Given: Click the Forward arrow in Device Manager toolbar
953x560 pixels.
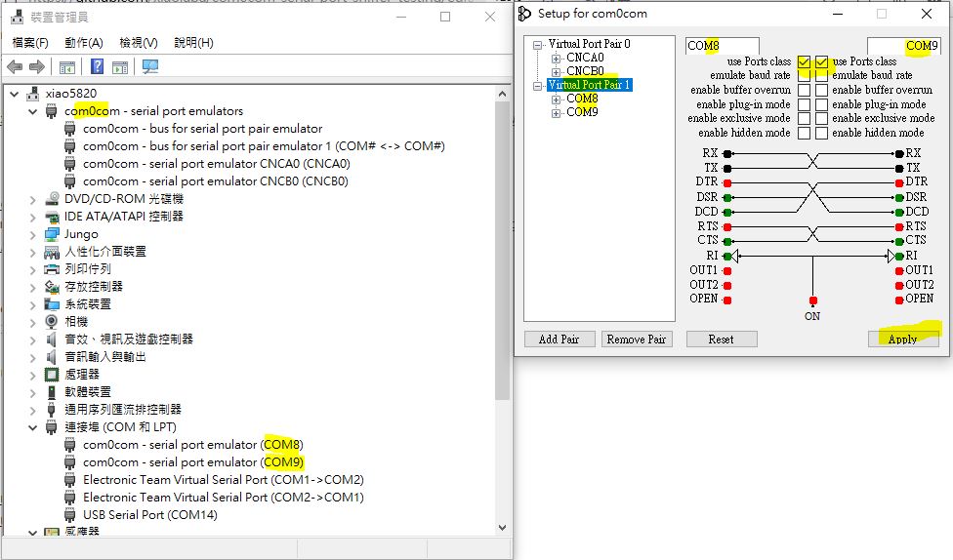Looking at the screenshot, I should 37,66.
